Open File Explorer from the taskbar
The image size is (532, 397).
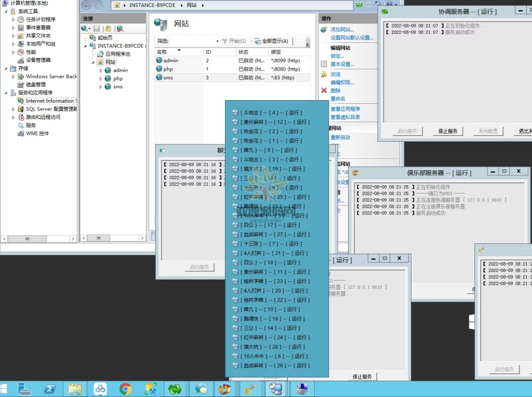tap(75, 389)
